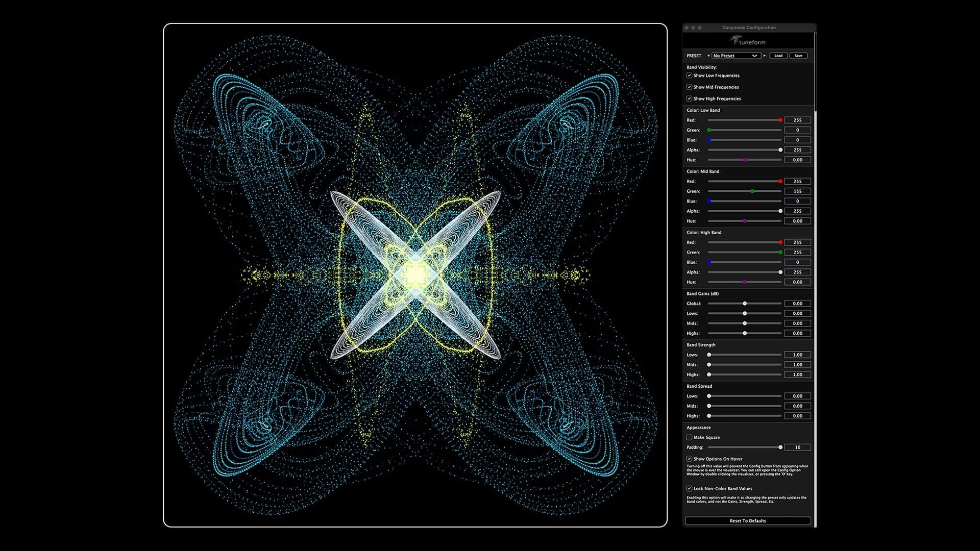This screenshot has width=980, height=551.
Task: Open the No Preset dropdown
Action: point(736,56)
